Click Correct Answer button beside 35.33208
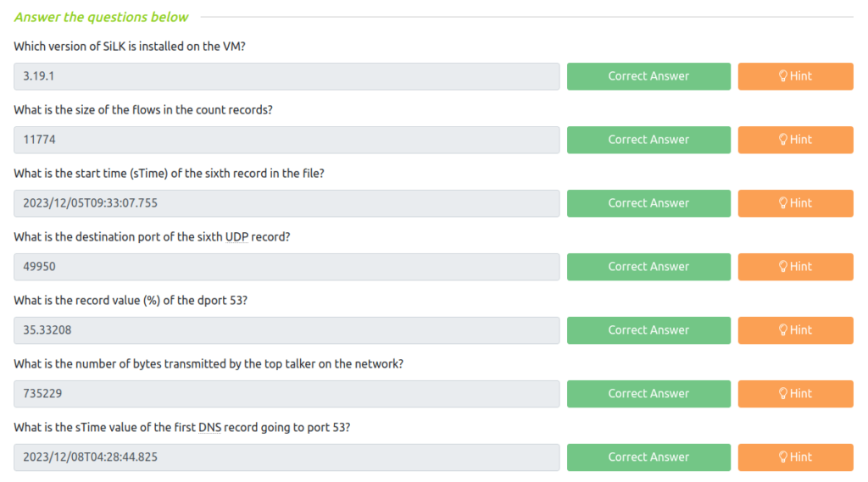Image resolution: width=868 pixels, height=482 pixels. [x=648, y=330]
